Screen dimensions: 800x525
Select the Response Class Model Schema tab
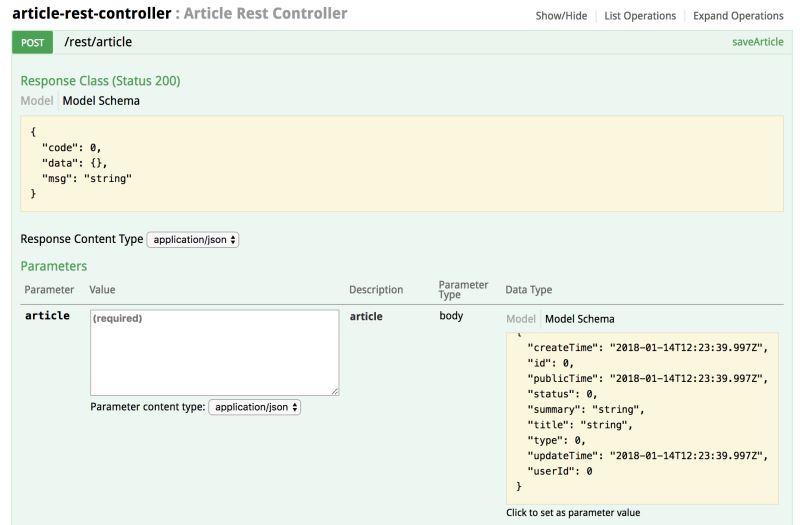tap(101, 101)
